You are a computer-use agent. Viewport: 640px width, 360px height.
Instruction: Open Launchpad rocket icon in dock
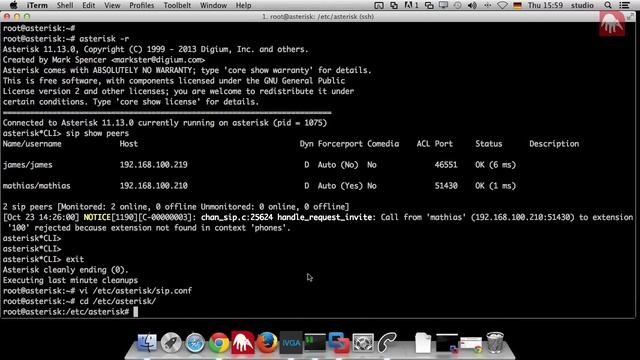(x=171, y=342)
